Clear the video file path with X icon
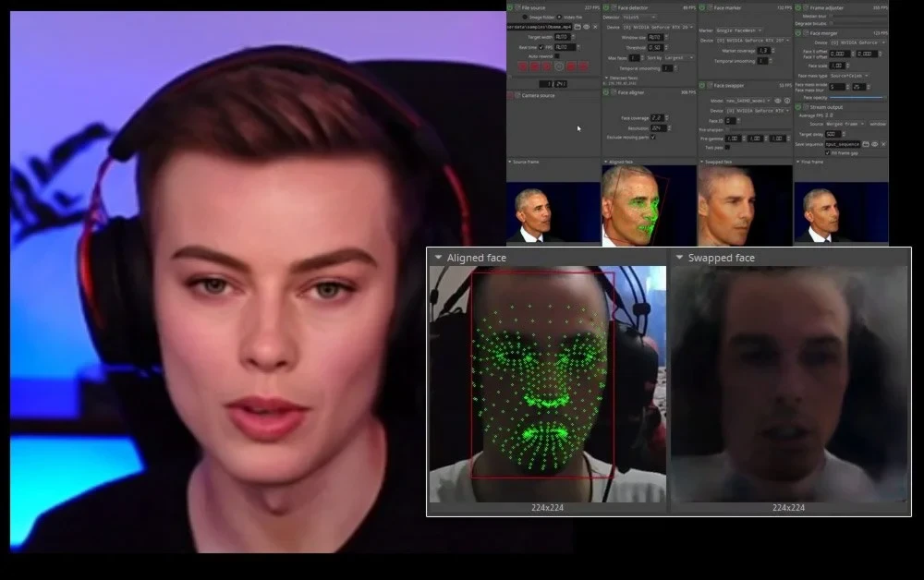Screen dimensions: 924x580 (595, 27)
